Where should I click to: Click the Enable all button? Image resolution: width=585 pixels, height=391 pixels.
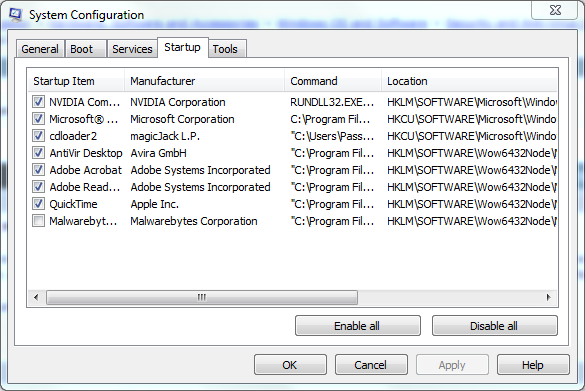pyautogui.click(x=357, y=326)
